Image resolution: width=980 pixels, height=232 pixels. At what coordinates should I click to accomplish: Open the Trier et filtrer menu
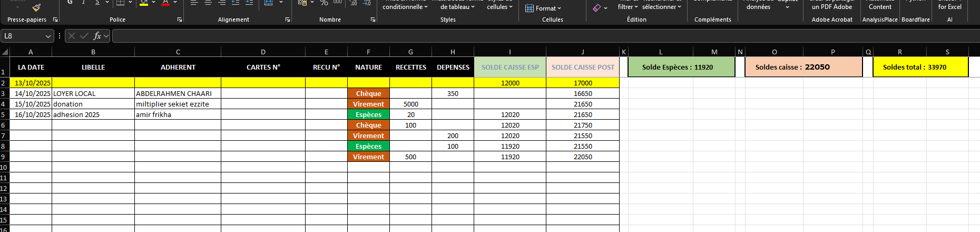click(x=628, y=6)
